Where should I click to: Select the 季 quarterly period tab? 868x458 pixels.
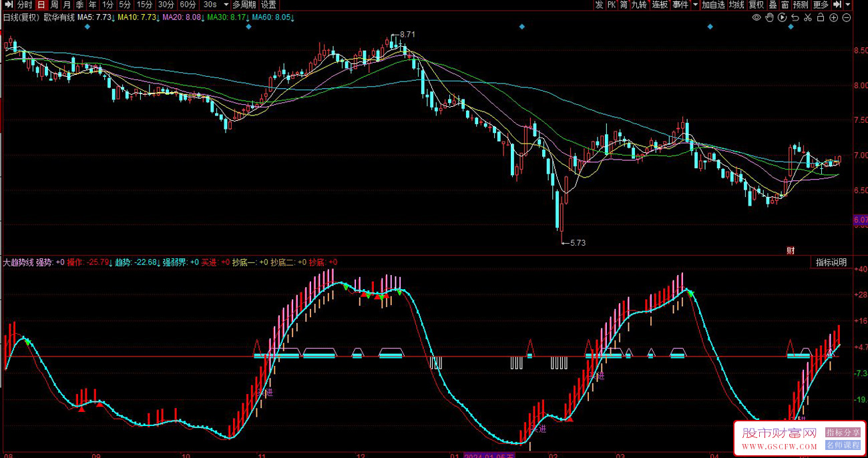[x=79, y=5]
